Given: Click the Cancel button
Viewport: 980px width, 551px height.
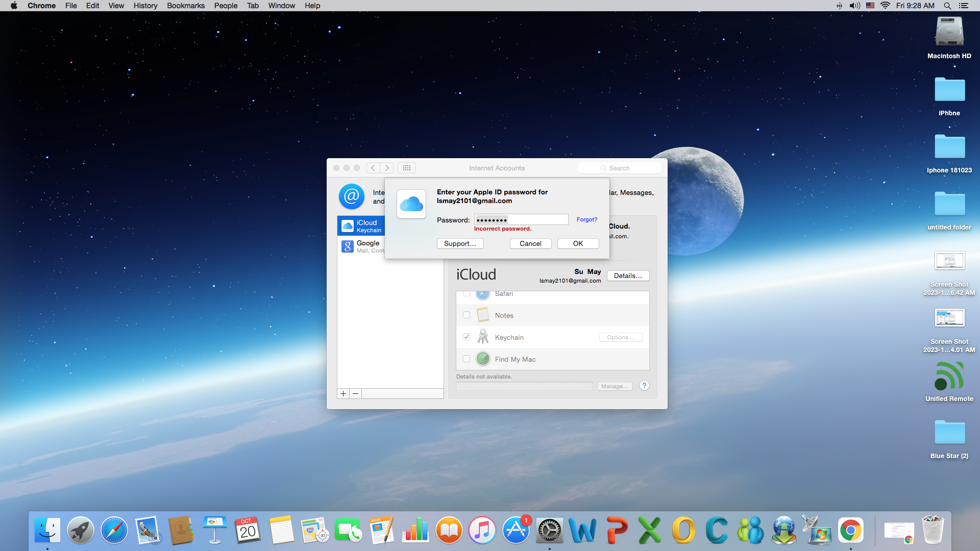Looking at the screenshot, I should pyautogui.click(x=530, y=243).
